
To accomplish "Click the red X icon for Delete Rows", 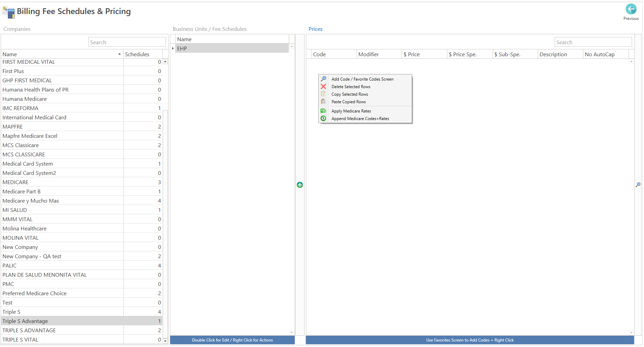I will click(x=323, y=86).
